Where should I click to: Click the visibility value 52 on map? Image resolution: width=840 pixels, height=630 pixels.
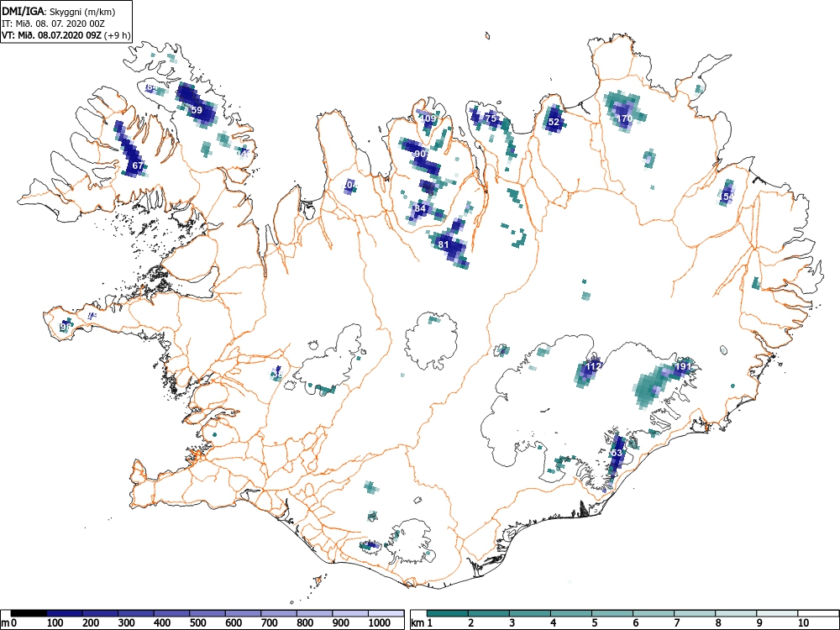[554, 122]
